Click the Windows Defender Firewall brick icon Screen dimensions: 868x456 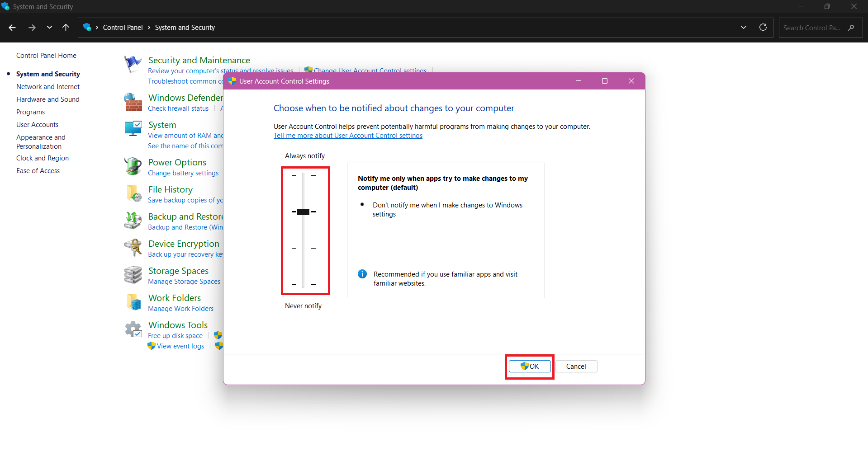[x=133, y=102]
